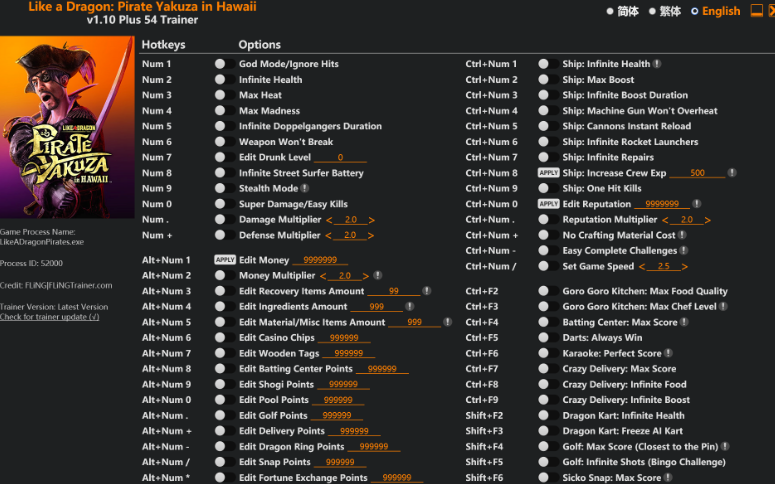Click the Edit Dragon Ring Points value field

click(374, 447)
